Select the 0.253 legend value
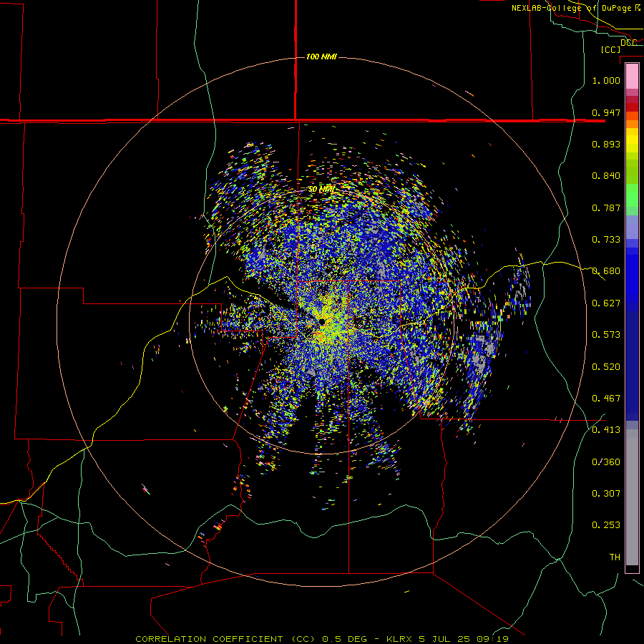The height and width of the screenshot is (644, 644). pos(606,525)
